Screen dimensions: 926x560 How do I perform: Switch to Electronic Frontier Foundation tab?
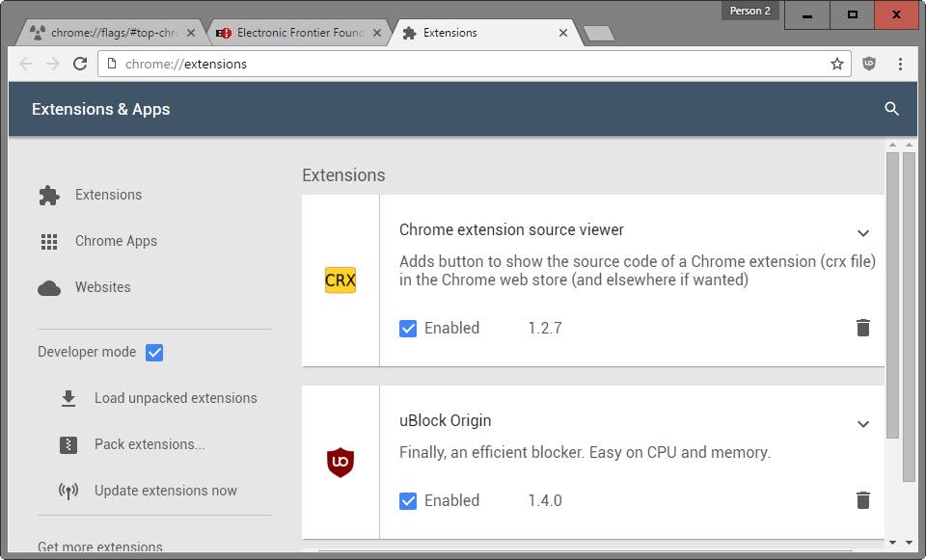[x=299, y=33]
